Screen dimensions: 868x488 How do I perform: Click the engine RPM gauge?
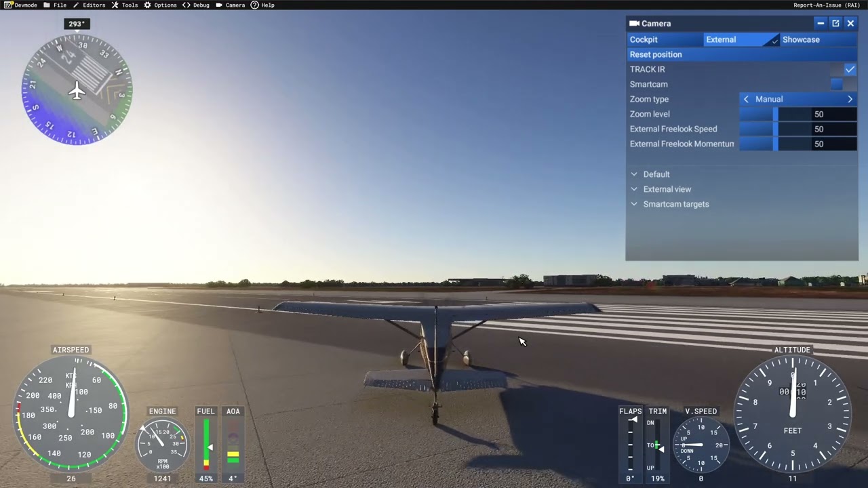click(163, 445)
